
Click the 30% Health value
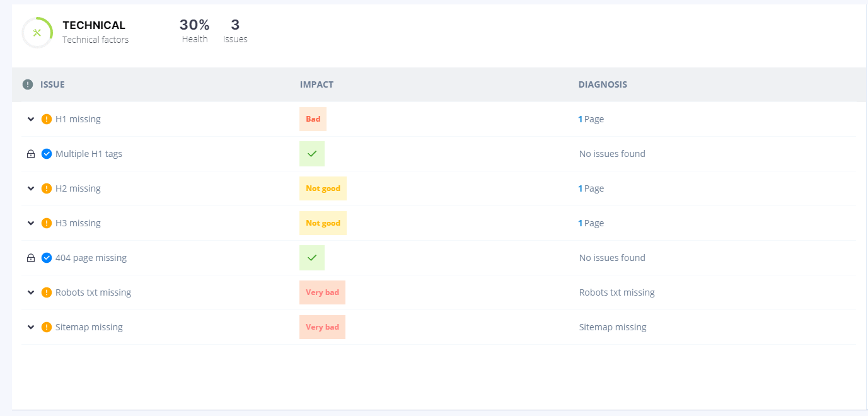tap(195, 25)
